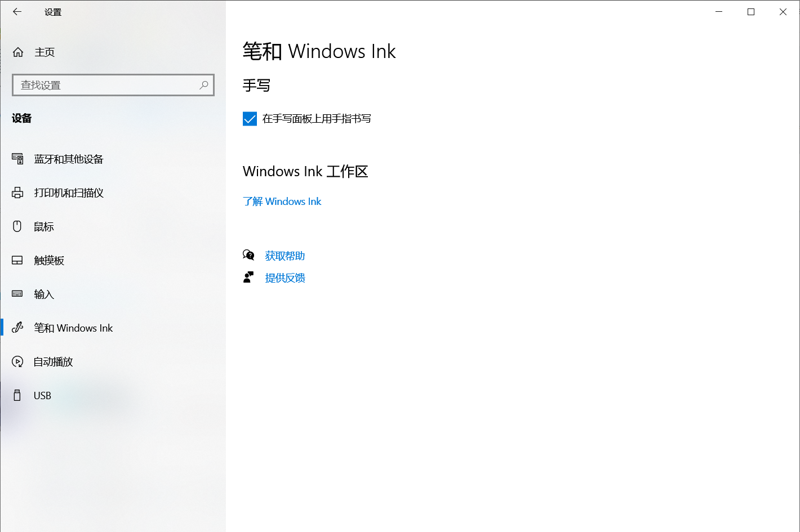Image resolution: width=800 pixels, height=532 pixels.
Task: Click the 蓝牙和其他设备 sidebar icon
Action: click(x=17, y=159)
